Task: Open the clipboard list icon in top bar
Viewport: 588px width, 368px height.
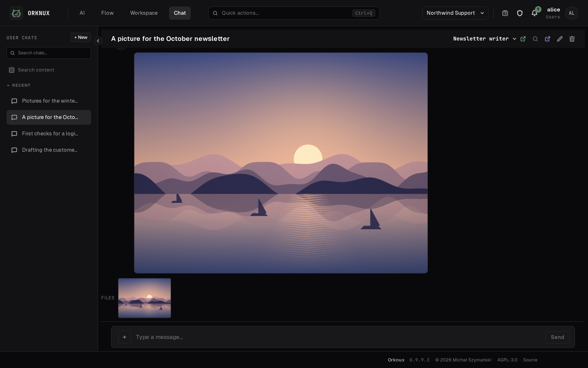Action: [505, 13]
